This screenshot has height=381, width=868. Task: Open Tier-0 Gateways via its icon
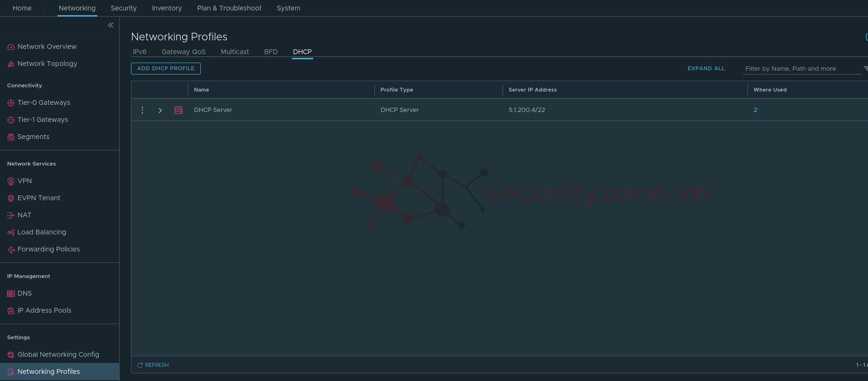(x=11, y=103)
